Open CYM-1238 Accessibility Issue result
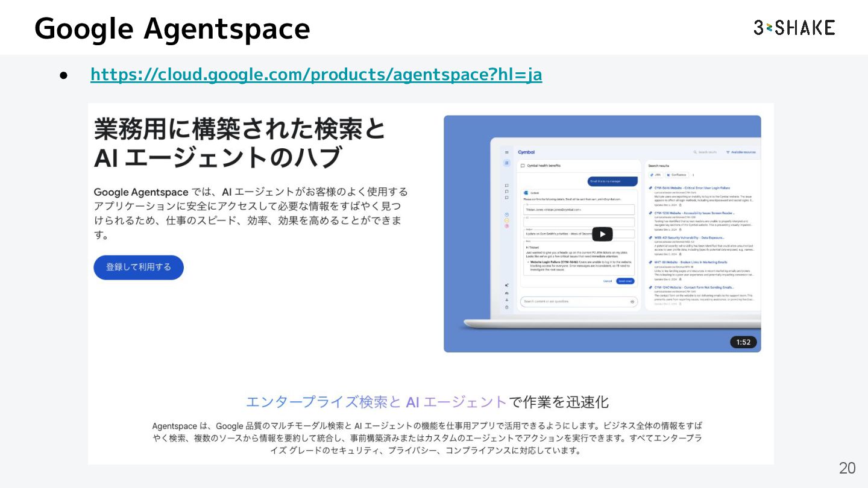The width and height of the screenshot is (868, 488). 694,213
